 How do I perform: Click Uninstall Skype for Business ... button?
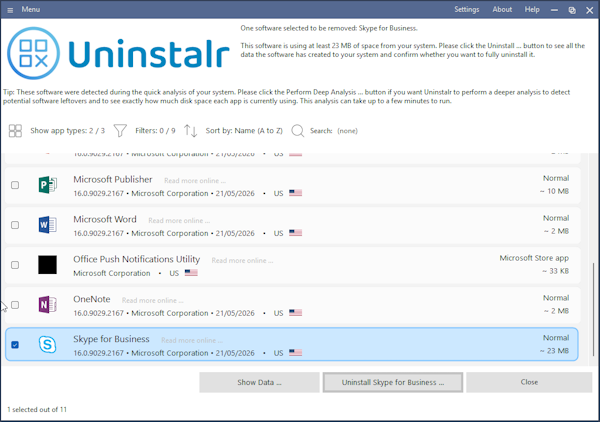click(x=393, y=382)
